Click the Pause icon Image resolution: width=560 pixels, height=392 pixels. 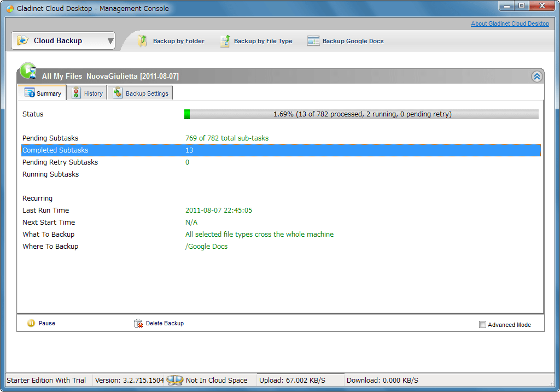[31, 323]
